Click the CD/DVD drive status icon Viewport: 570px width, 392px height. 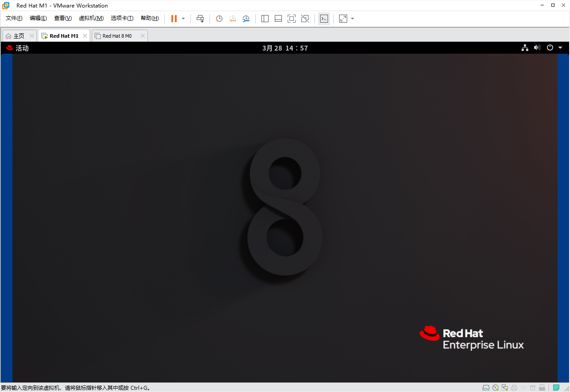click(496, 388)
